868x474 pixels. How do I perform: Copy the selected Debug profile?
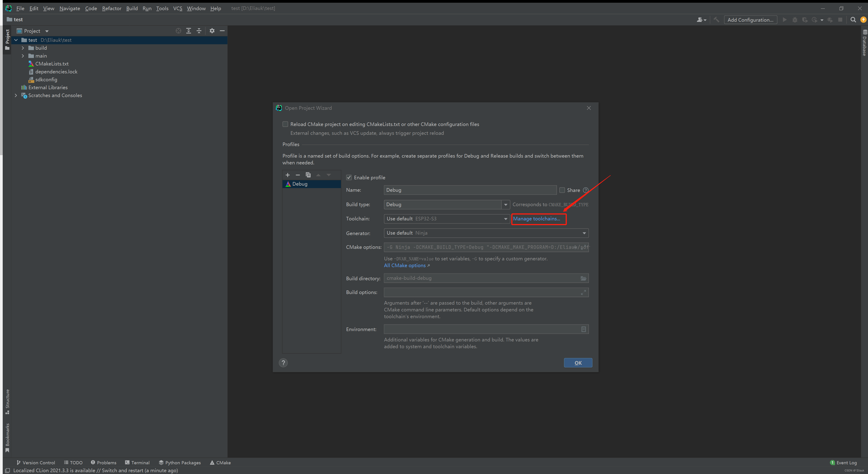[308, 175]
